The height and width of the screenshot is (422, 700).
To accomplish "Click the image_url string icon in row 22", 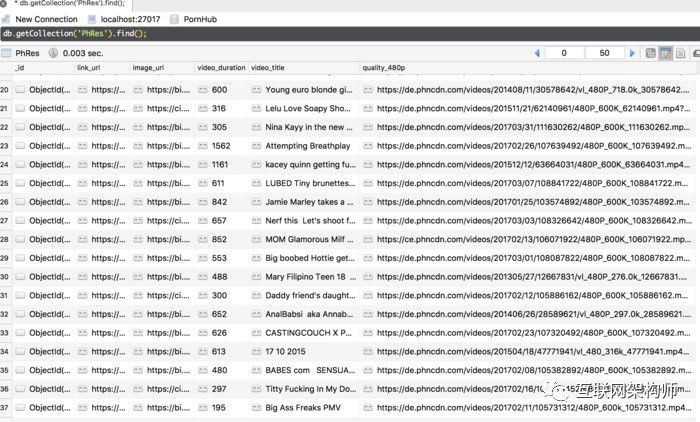I will [138, 127].
